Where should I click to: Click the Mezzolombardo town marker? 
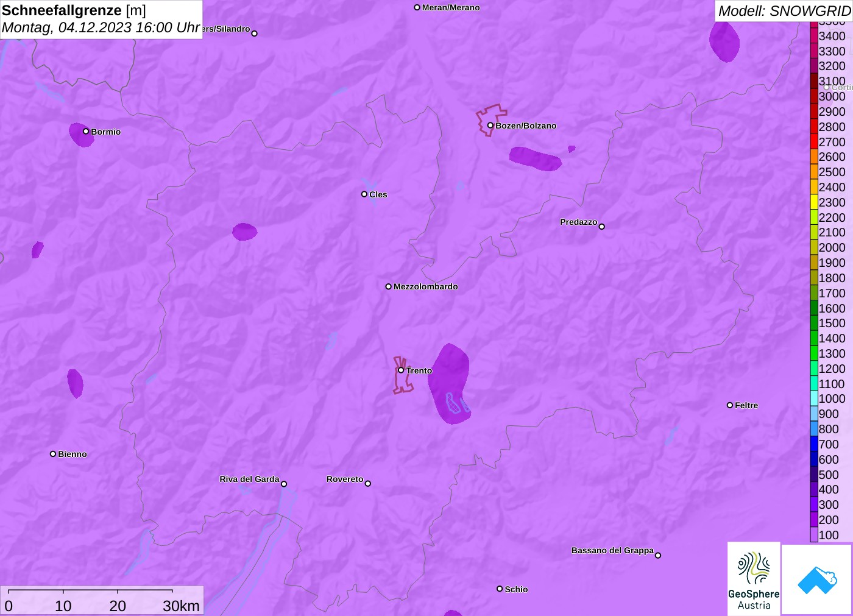[x=389, y=286]
